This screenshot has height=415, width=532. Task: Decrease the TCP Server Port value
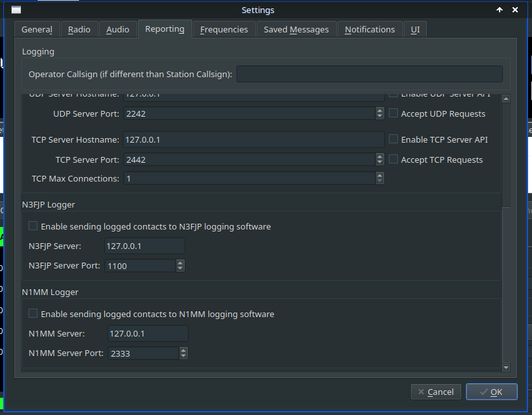coord(380,162)
